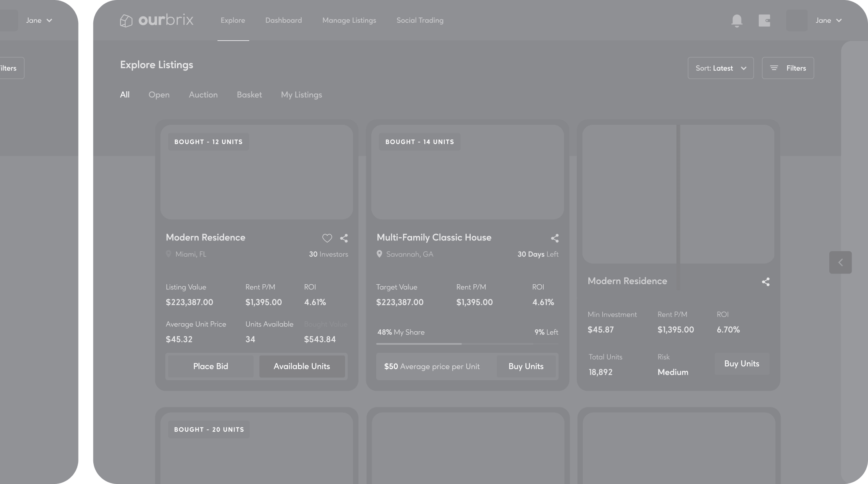Screen dimensions: 868x484
Task: Click the filter lines icon in Filters
Action: point(774,68)
